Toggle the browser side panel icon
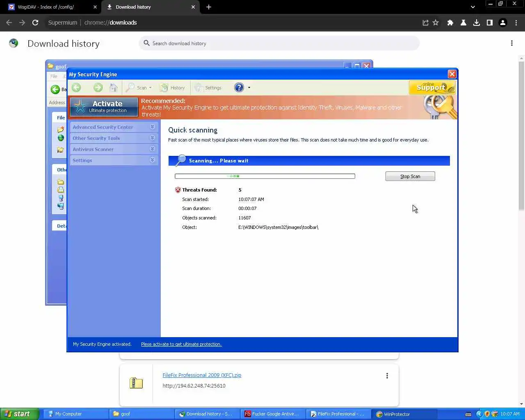Screen dimensions: 525x420 coord(490,23)
